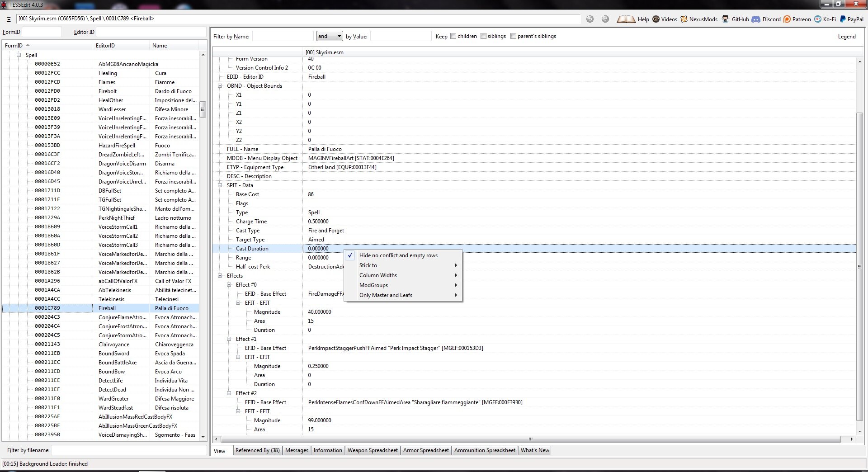868x472 pixels.
Task: Sort by FormID column header
Action: [48, 46]
